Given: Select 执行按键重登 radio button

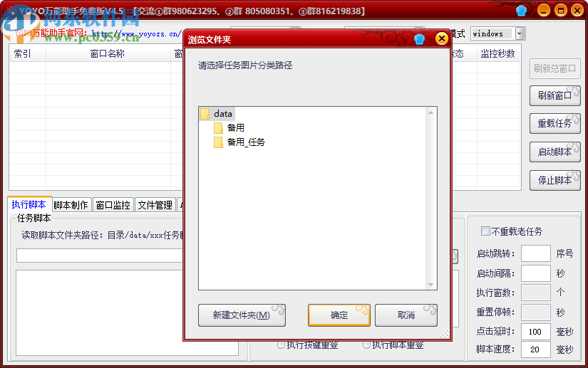Looking at the screenshot, I should (x=281, y=345).
